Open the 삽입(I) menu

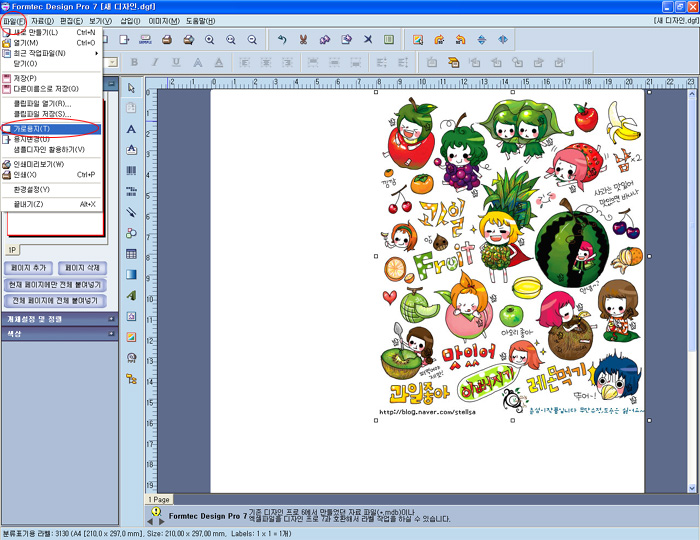[x=130, y=21]
